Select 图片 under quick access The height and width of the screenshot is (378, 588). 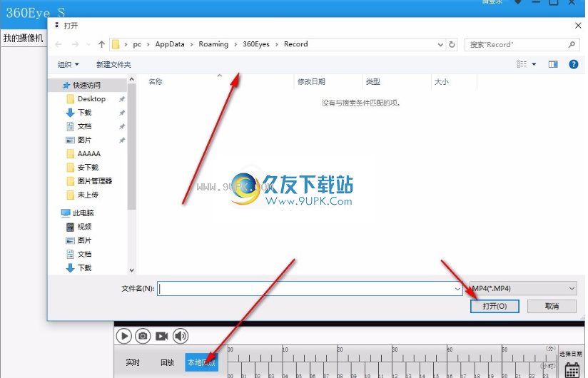pos(85,140)
